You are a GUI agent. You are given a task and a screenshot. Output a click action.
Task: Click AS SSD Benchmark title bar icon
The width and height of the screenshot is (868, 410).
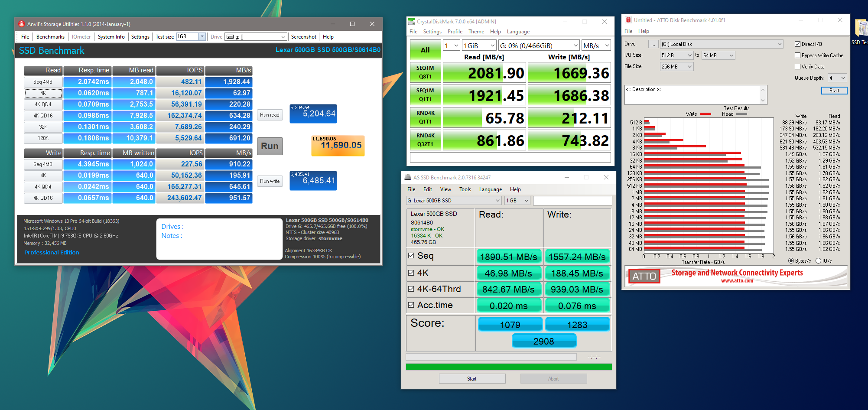[408, 177]
